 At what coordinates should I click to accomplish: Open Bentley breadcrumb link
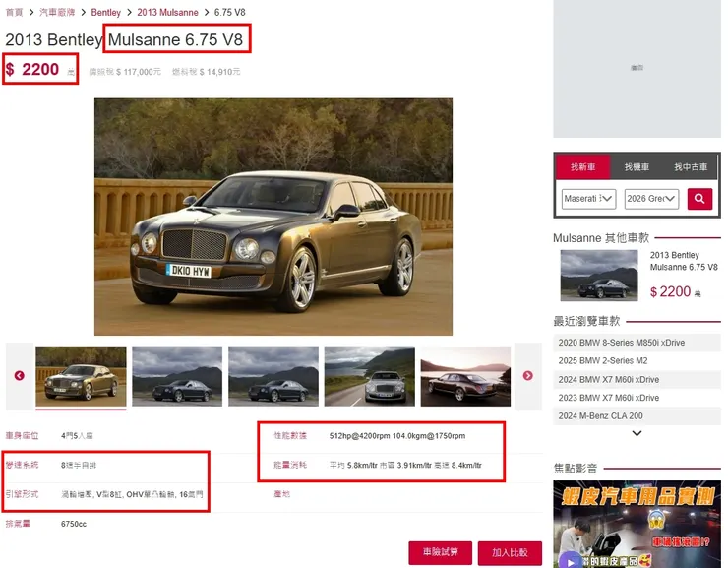[106, 12]
